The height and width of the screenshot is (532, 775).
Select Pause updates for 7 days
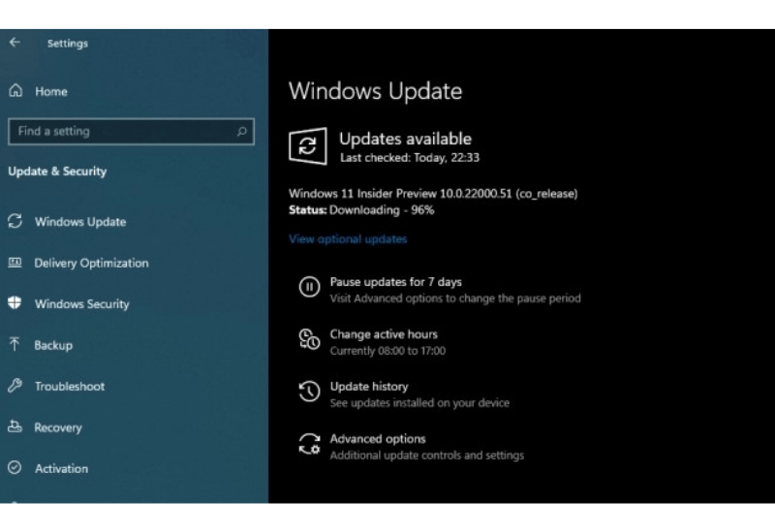pos(395,282)
